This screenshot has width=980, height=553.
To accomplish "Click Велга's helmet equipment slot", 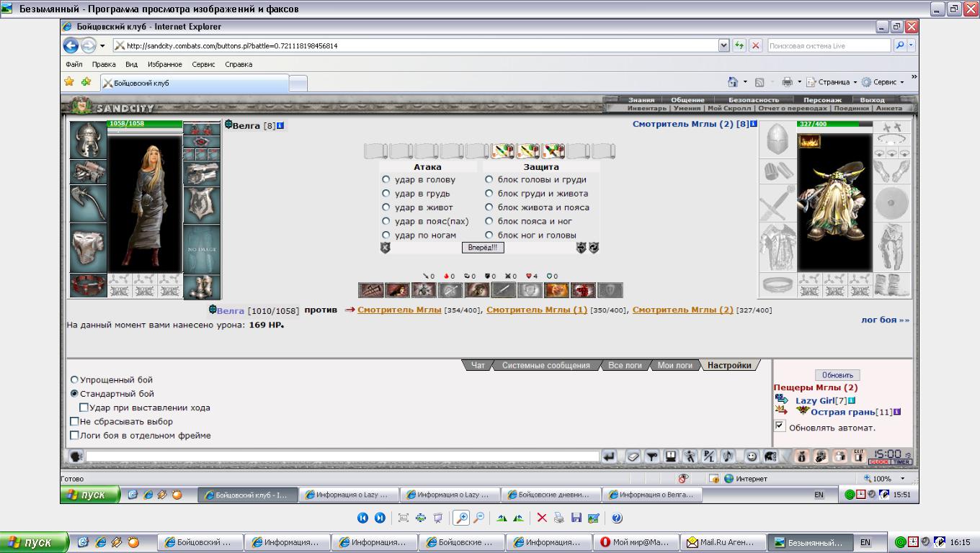I will click(88, 140).
